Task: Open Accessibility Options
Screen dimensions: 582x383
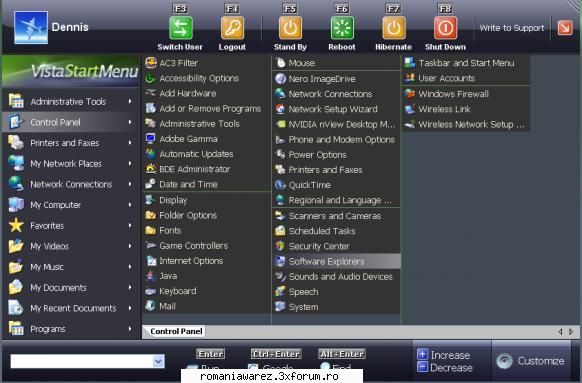Action: click(x=206, y=78)
